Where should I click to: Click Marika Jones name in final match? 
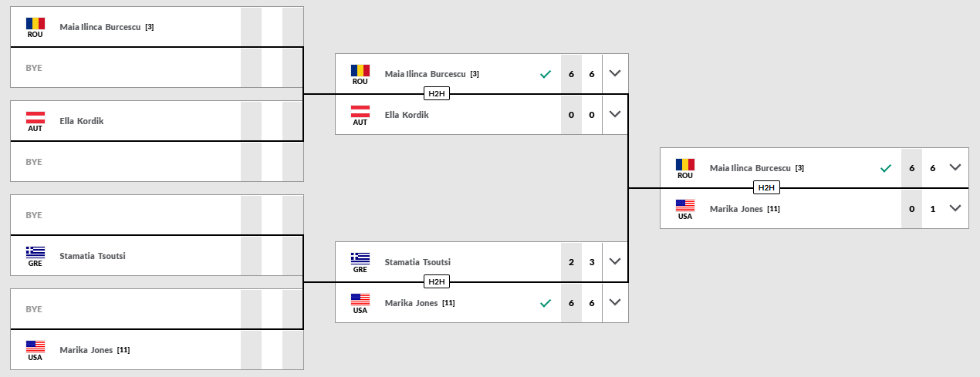point(735,209)
